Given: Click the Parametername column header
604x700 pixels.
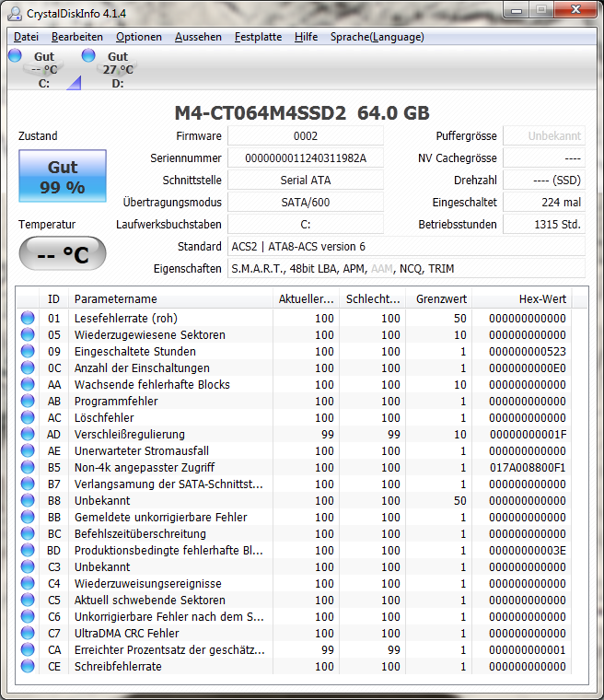Looking at the screenshot, I should point(170,298).
